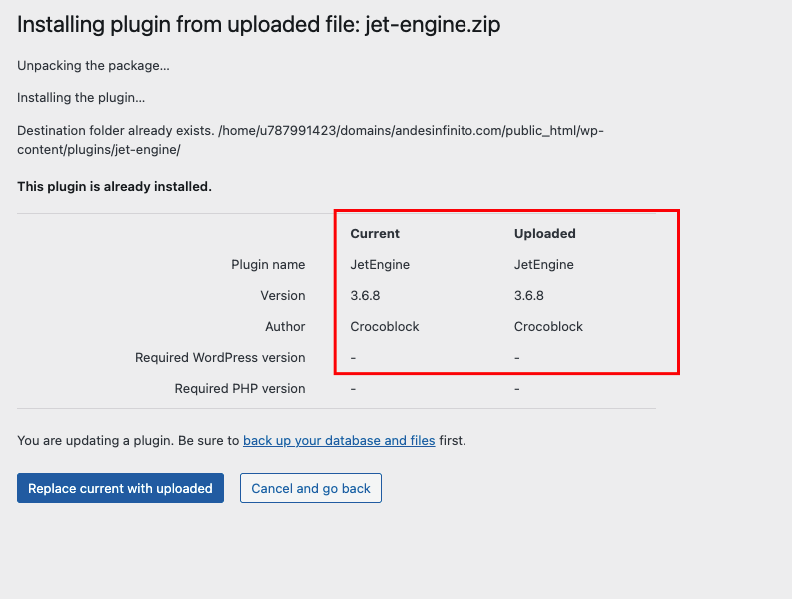Select version 3.6.8 under Uploaded
Screen dimensions: 792x599
(529, 295)
